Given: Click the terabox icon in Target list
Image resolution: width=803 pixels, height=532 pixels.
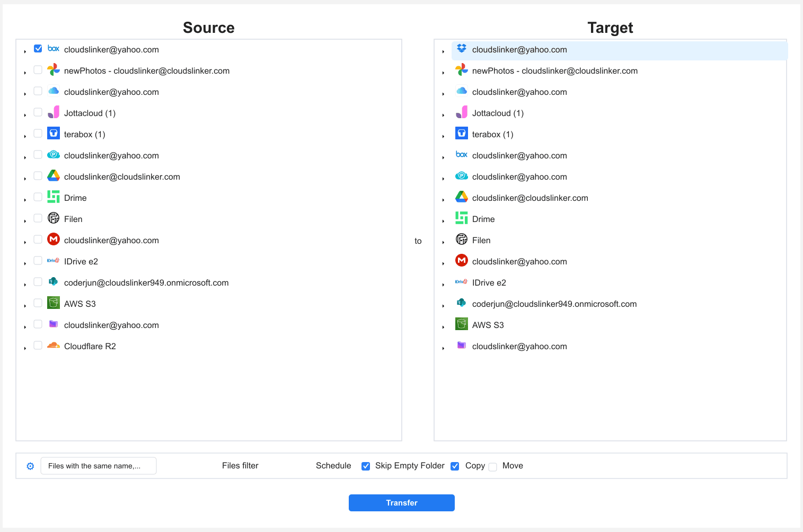Looking at the screenshot, I should pyautogui.click(x=462, y=133).
